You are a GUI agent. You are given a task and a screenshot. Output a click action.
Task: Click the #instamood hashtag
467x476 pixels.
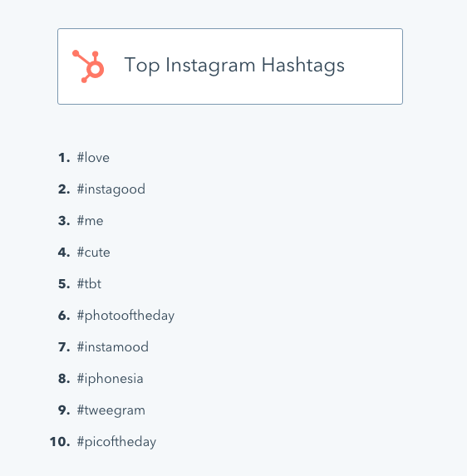[113, 346]
